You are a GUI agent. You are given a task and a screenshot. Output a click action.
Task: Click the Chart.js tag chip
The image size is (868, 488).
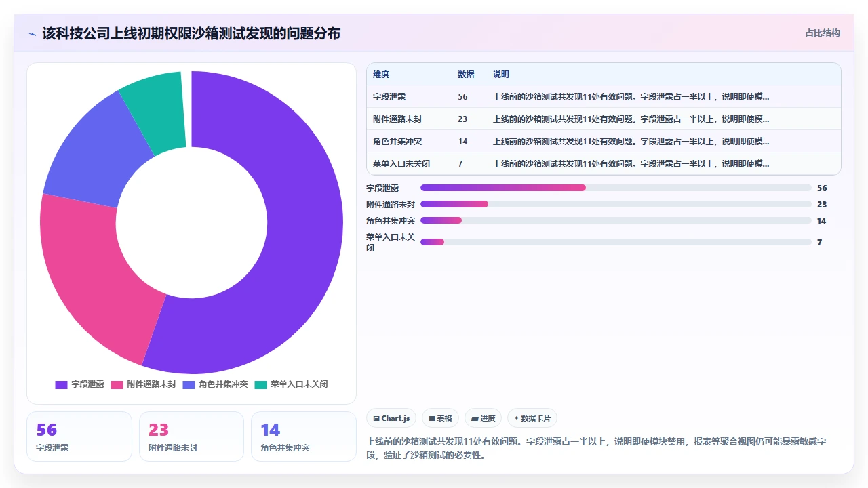pyautogui.click(x=391, y=419)
